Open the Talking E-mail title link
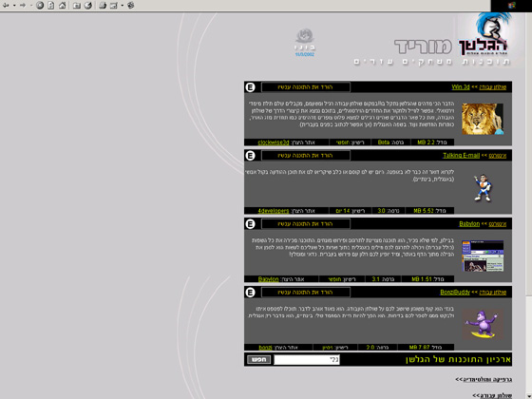The image size is (532, 399). 461,156
